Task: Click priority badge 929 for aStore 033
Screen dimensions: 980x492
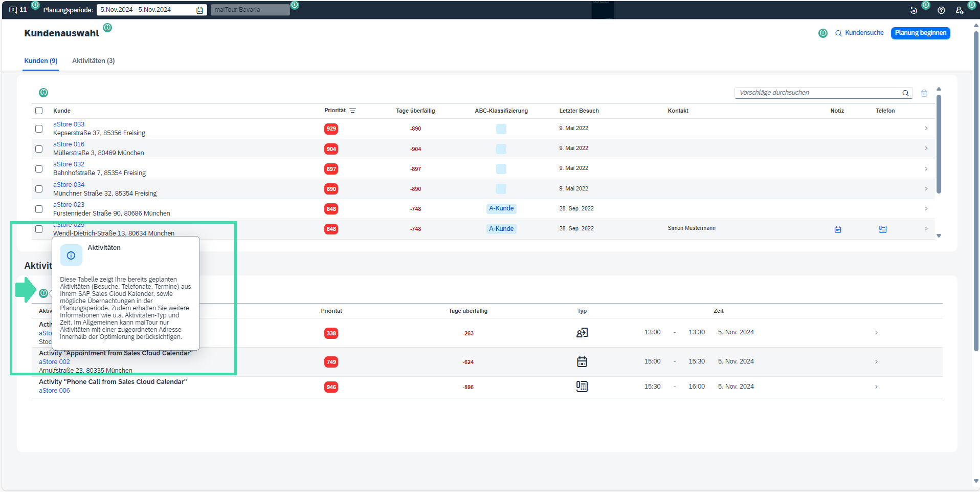Action: click(331, 129)
